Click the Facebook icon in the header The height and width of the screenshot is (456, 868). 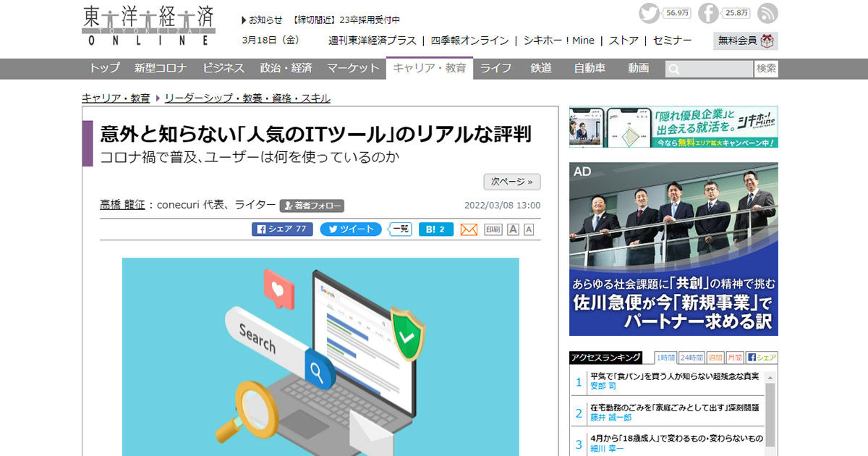point(709,13)
